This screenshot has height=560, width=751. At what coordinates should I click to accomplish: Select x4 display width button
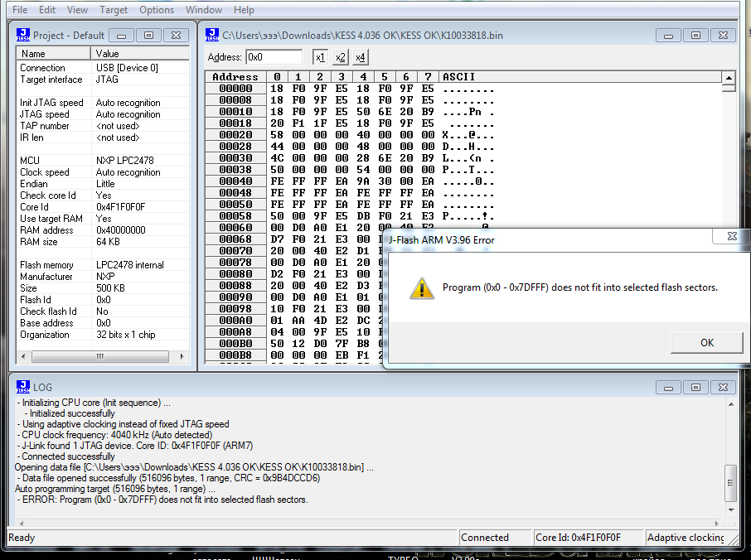tap(361, 57)
